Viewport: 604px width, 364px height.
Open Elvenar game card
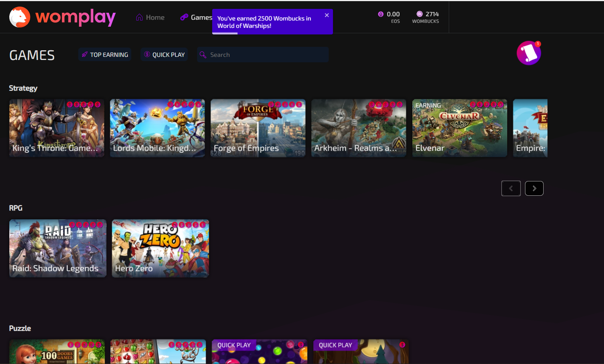click(460, 128)
